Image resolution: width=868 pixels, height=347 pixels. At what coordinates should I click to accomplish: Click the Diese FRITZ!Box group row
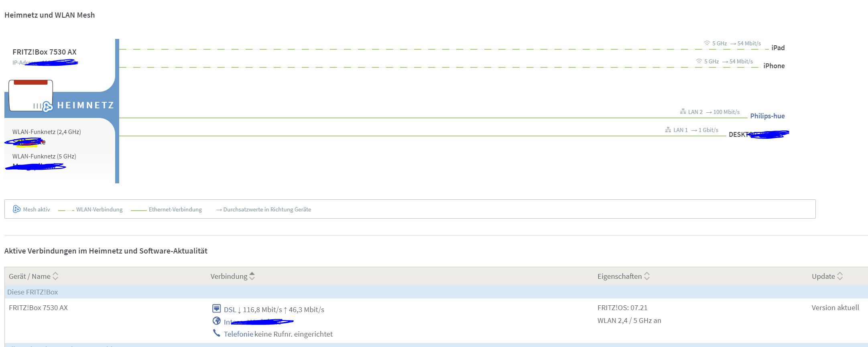pyautogui.click(x=436, y=292)
